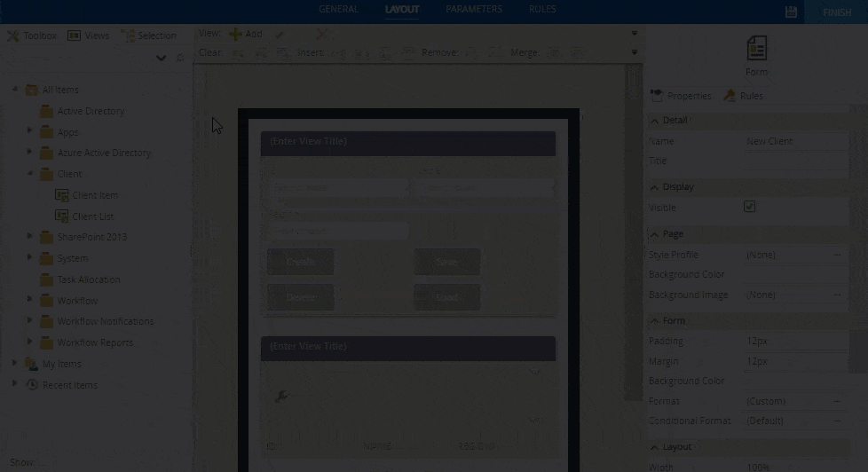Open the View toolbar overflow arrow
868x472 pixels.
coord(635,33)
